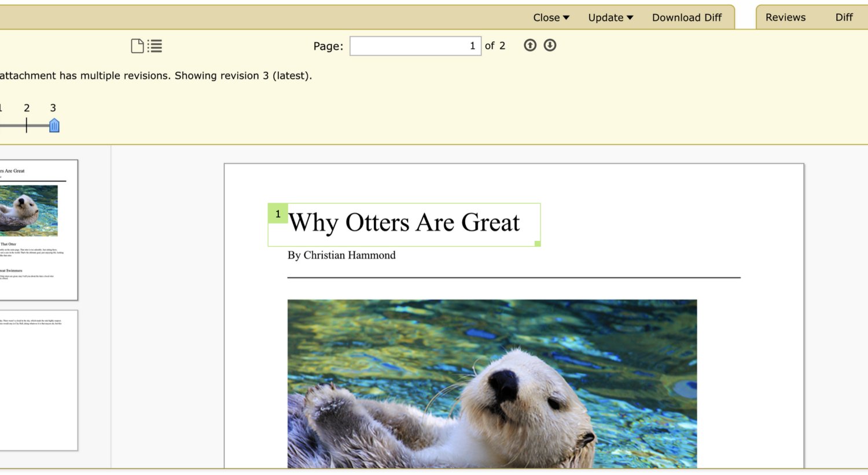Open the Close dropdown menu
This screenshot has height=475, width=868.
(x=551, y=17)
